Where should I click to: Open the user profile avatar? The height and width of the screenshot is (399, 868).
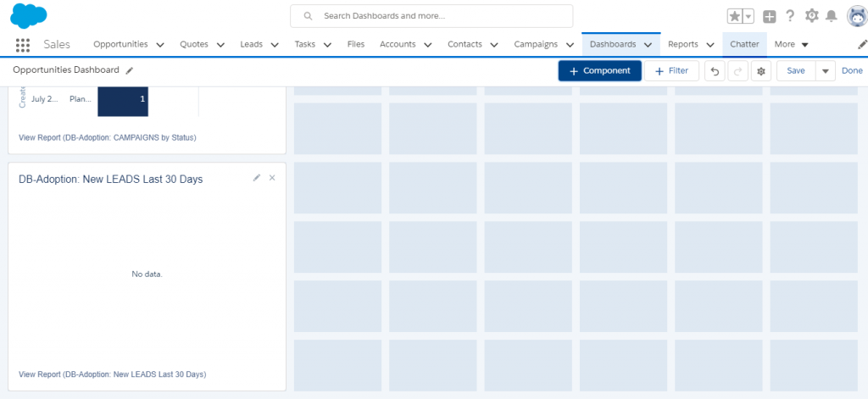click(x=857, y=17)
